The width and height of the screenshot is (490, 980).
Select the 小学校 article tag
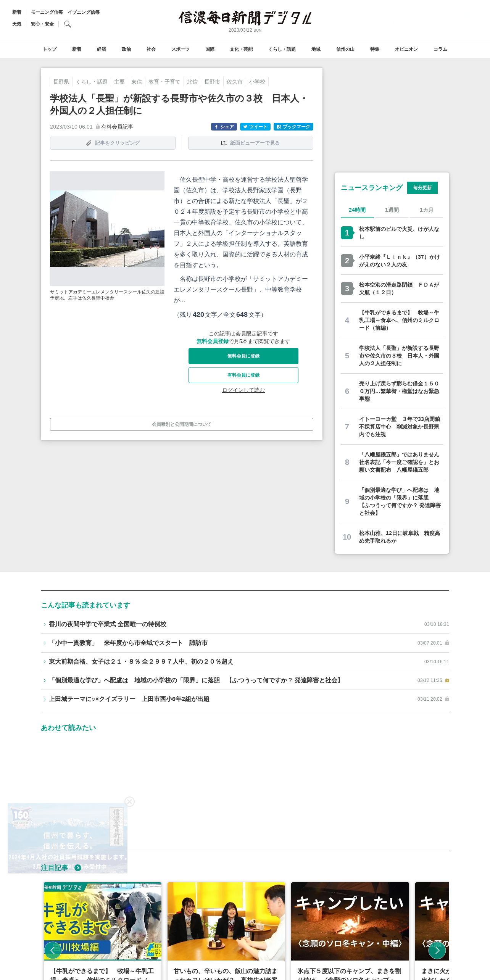coord(257,82)
